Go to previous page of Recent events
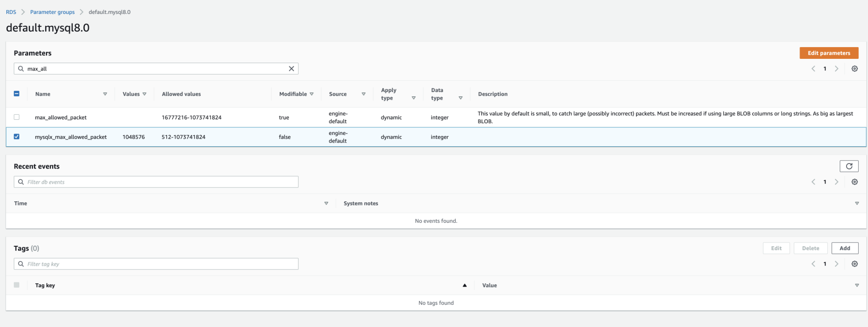 [x=813, y=182]
